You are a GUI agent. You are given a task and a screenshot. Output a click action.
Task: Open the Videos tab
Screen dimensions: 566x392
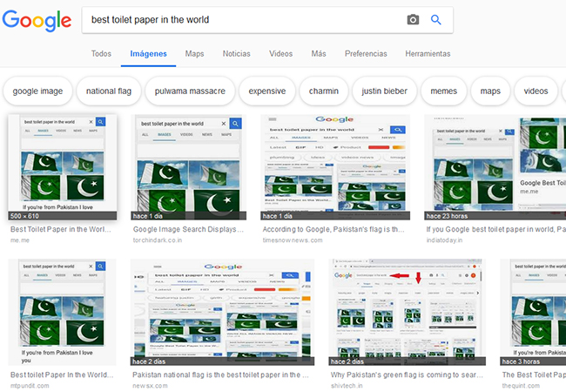(281, 54)
